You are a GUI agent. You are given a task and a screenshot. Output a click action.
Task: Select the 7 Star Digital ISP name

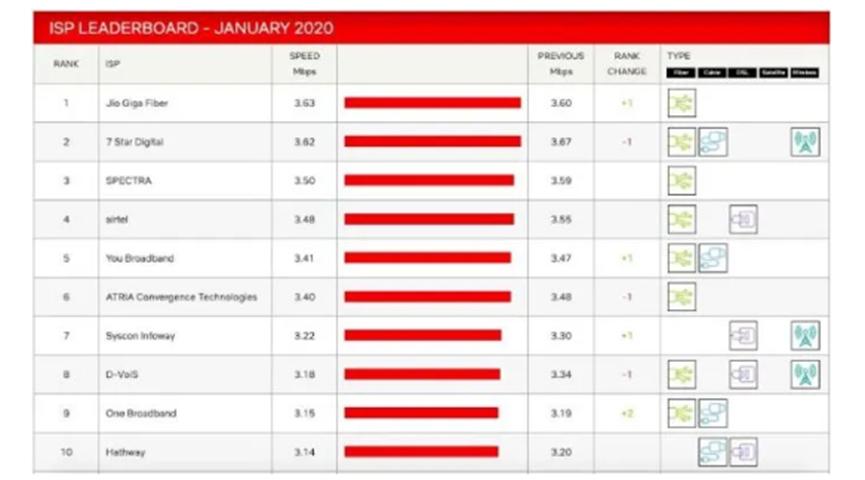click(x=135, y=142)
